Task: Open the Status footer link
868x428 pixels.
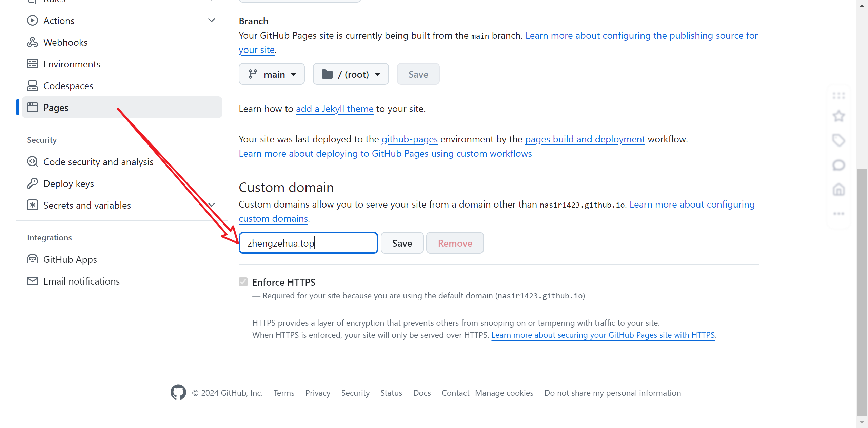Action: coord(391,393)
